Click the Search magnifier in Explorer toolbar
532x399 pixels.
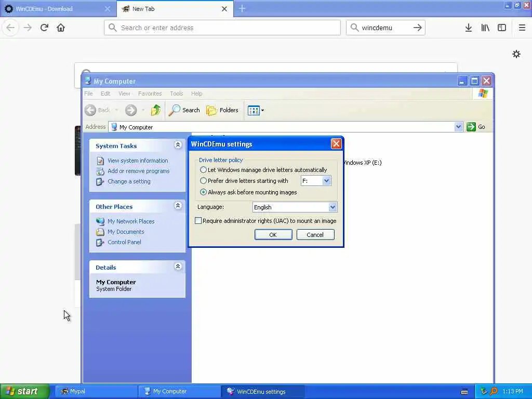[x=184, y=110]
